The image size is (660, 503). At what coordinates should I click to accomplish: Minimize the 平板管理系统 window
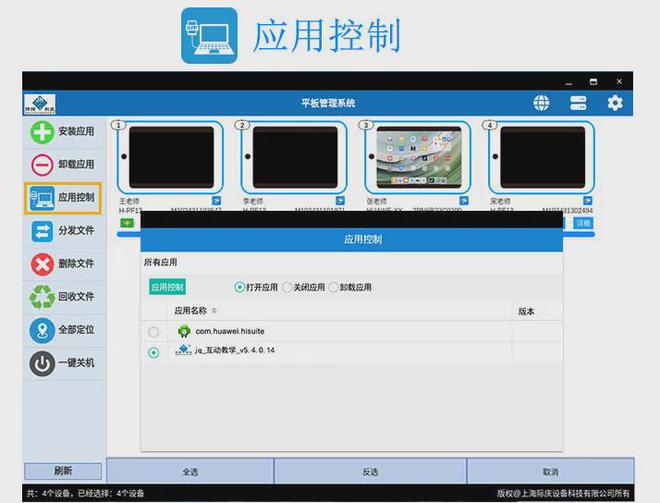[569, 82]
